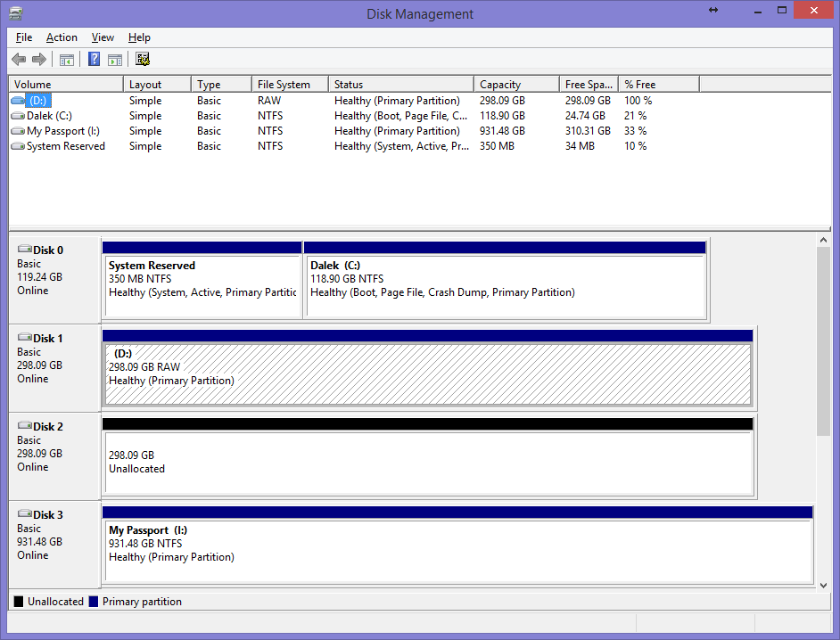Sort by the Capacity column header

pos(517,85)
